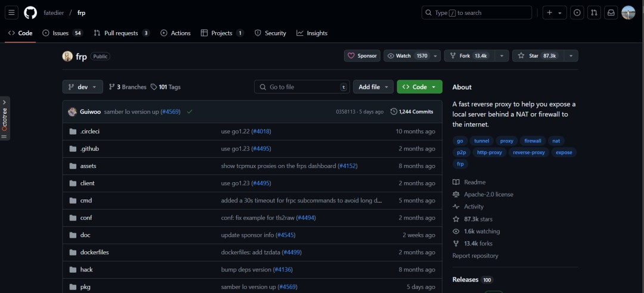Sponsor the frp project
This screenshot has width=644, height=293.
362,56
